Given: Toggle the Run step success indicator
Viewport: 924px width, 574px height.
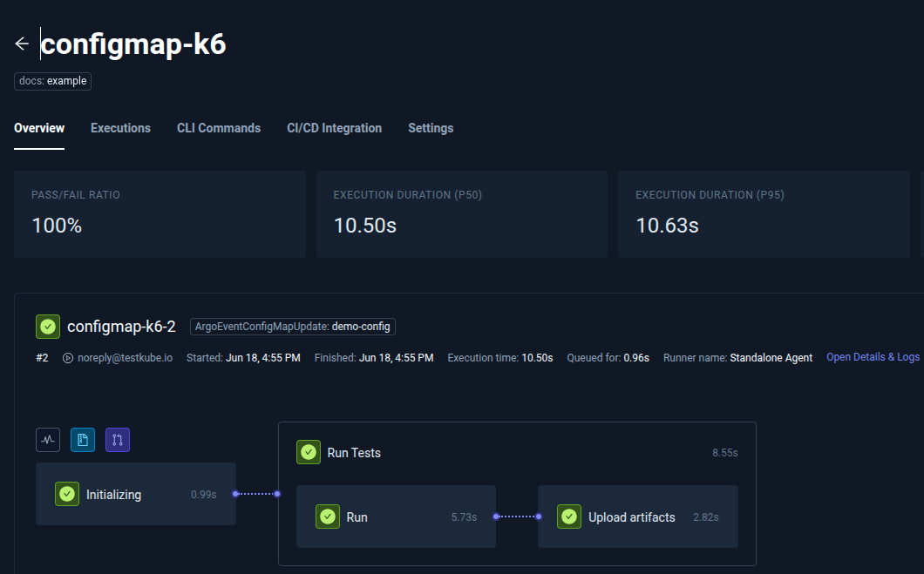Looking at the screenshot, I should [328, 517].
